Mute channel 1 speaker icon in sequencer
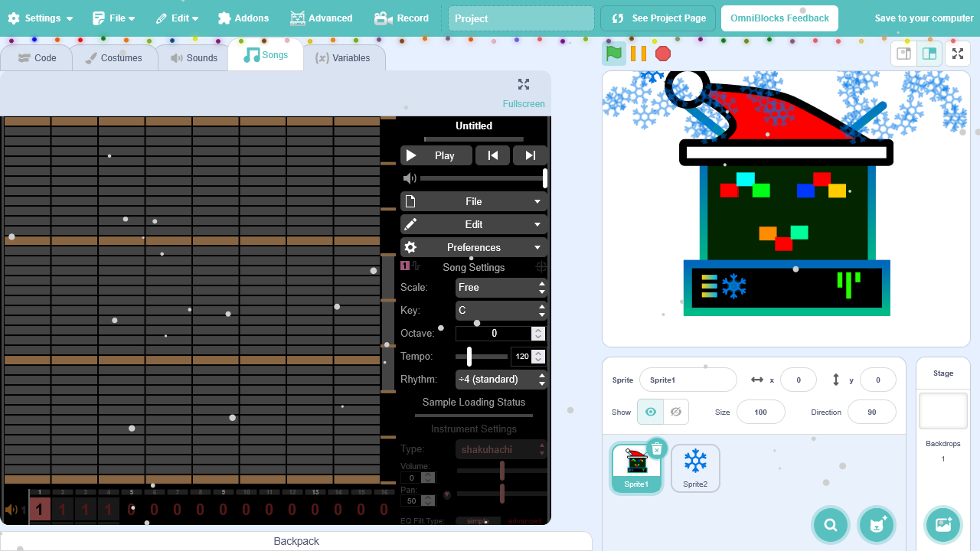 11,510
